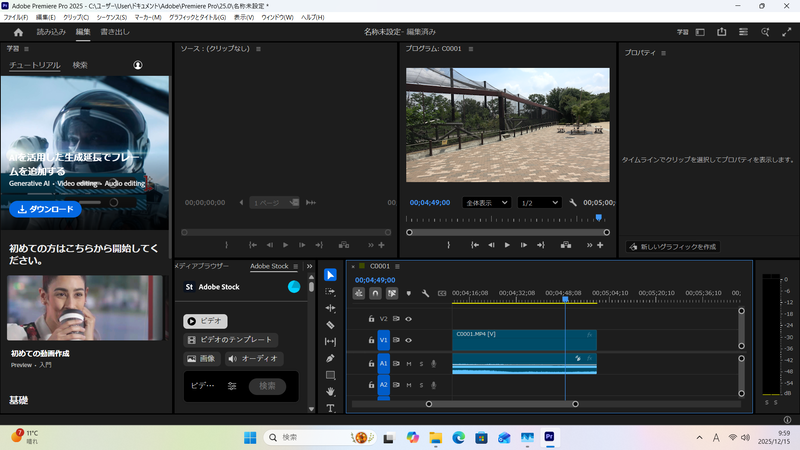This screenshot has width=800, height=450.
Task: Select the Pen tool in toolbar
Action: coord(330,358)
